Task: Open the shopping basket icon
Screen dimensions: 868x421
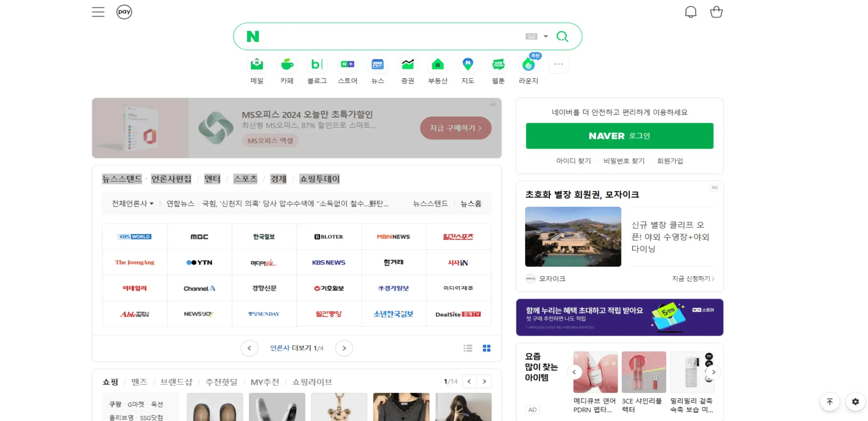Action: point(716,12)
